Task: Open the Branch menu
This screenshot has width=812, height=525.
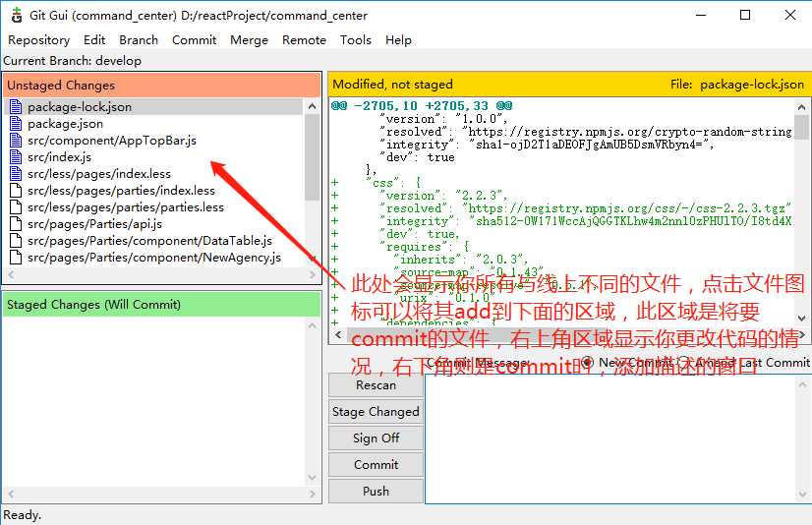Action: point(139,40)
